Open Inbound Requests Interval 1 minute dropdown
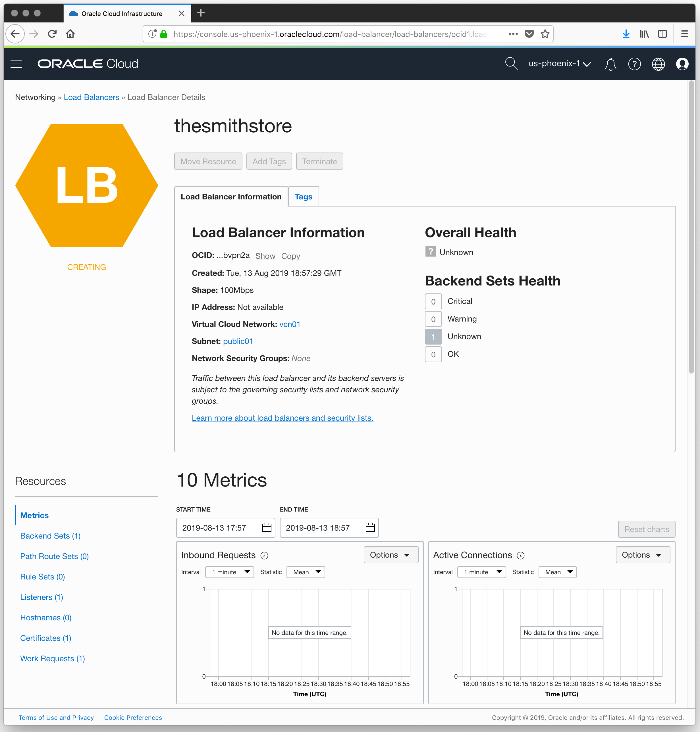This screenshot has height=732, width=700. (x=229, y=572)
